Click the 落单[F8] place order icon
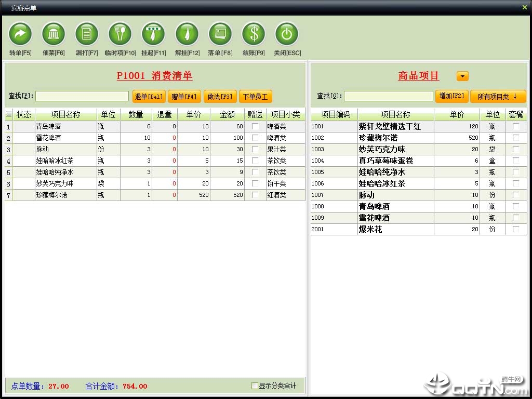This screenshot has width=532, height=399. pyautogui.click(x=220, y=34)
